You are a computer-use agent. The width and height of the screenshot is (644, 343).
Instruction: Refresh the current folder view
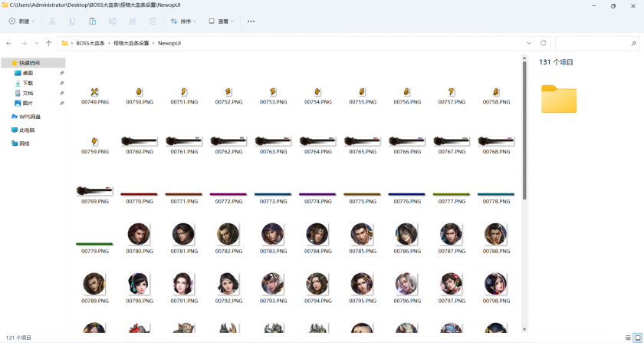pyautogui.click(x=544, y=43)
